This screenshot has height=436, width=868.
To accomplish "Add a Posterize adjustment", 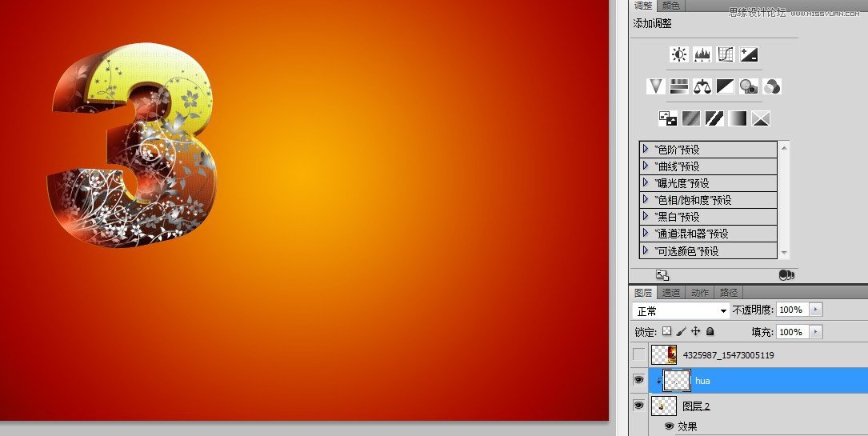I will 691,118.
